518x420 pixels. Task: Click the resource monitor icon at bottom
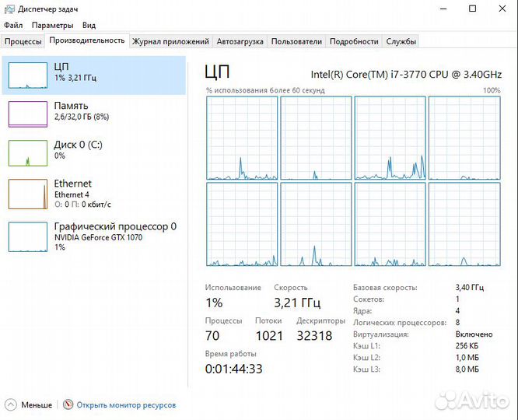pyautogui.click(x=68, y=404)
